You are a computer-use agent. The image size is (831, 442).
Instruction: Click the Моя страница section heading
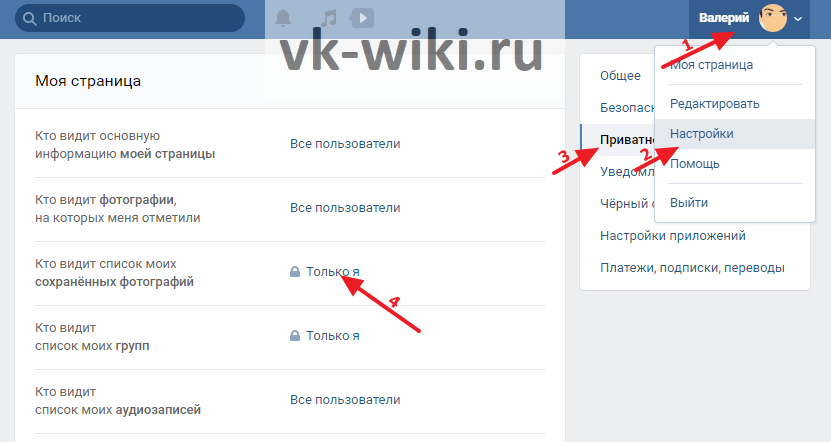88,81
